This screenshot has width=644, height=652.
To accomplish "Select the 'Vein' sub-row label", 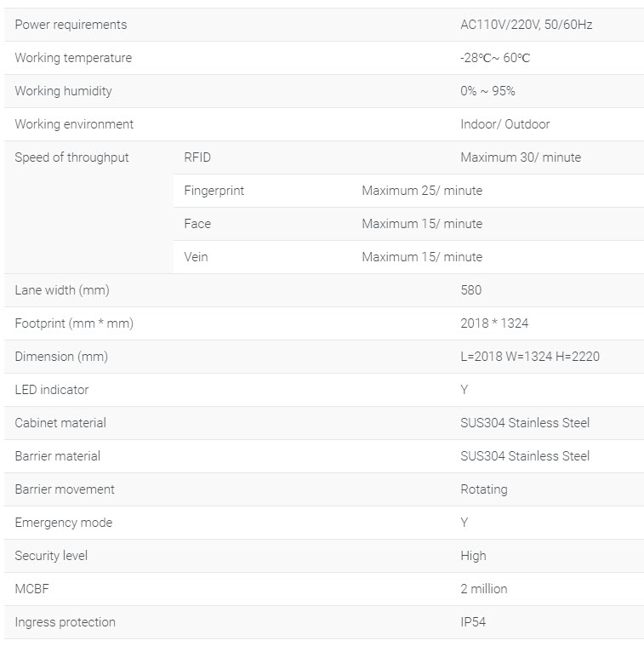I will (196, 257).
